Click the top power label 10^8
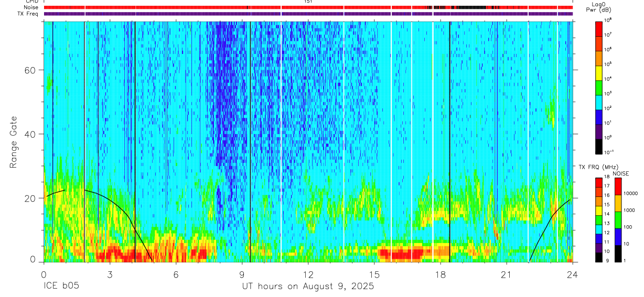This screenshot has width=644, height=297. click(608, 20)
